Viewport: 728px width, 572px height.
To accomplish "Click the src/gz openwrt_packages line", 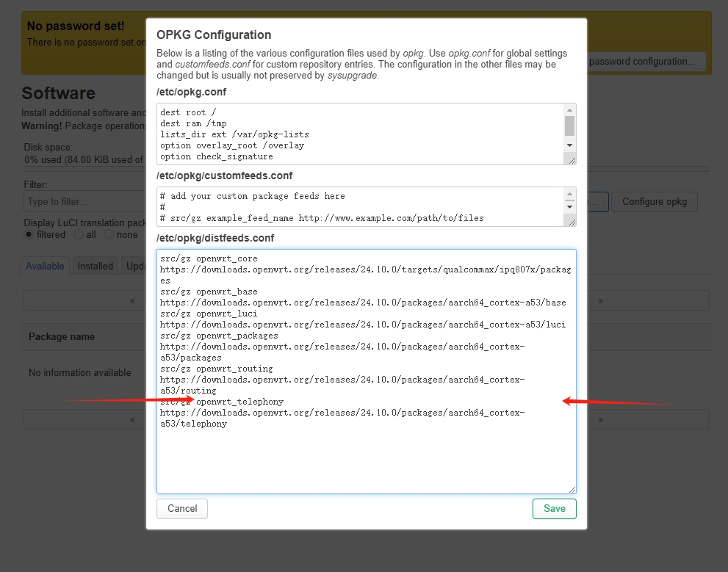I will tap(219, 336).
